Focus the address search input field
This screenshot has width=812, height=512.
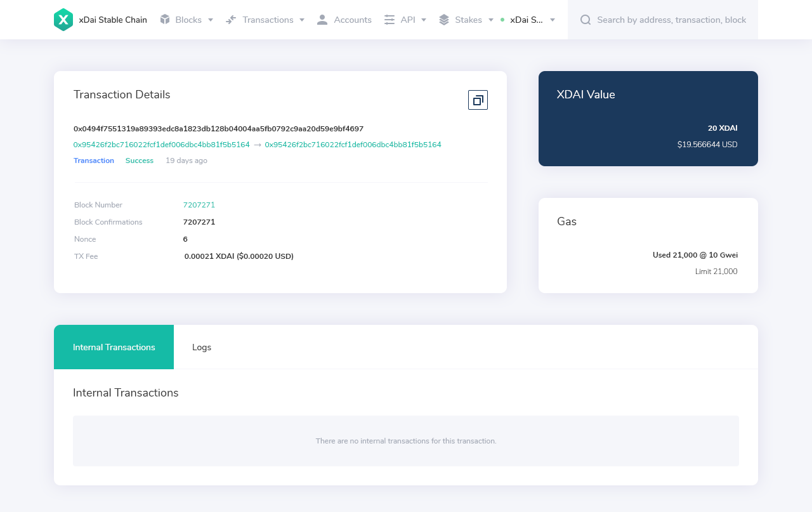(671, 20)
